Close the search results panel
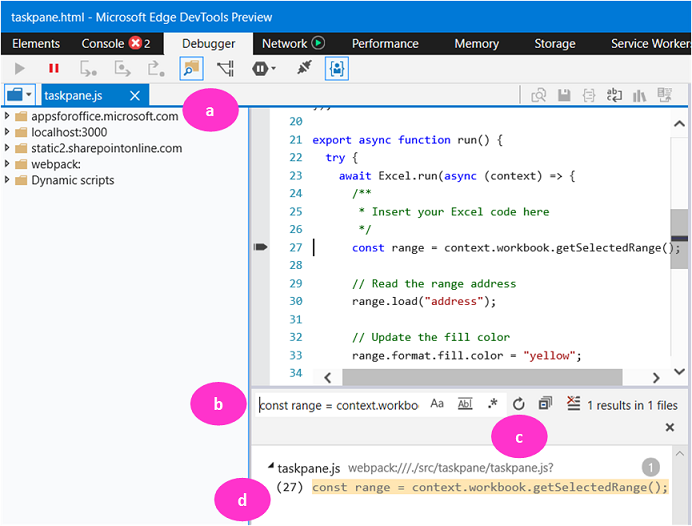692x526 pixels. click(x=670, y=427)
